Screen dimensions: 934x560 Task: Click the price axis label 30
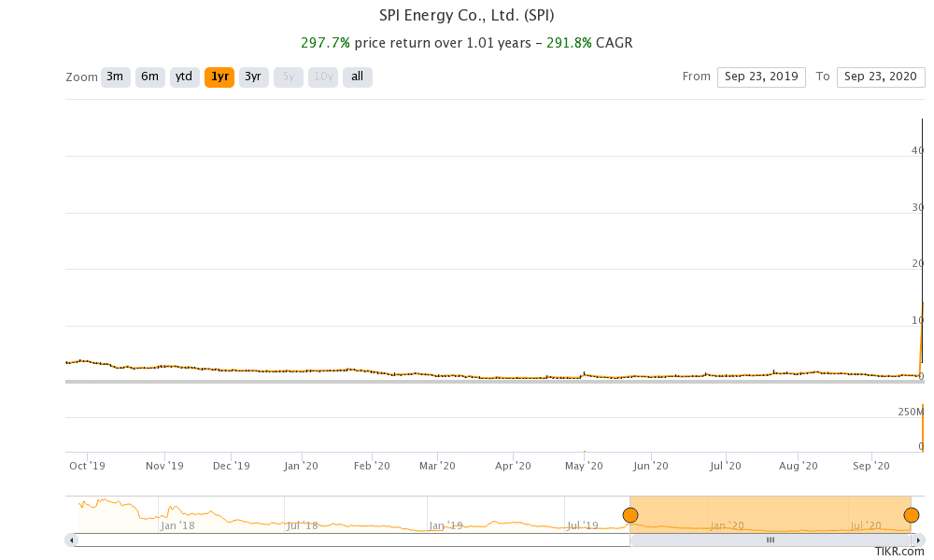918,208
